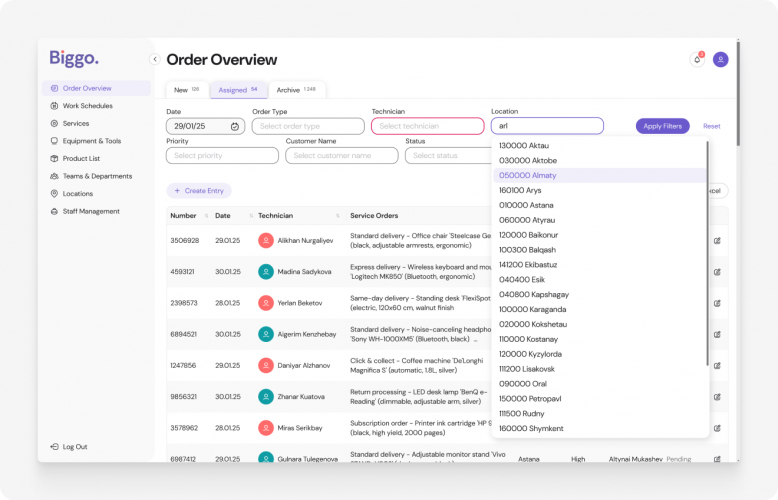Choose 130000 Aktau in the location list
The width and height of the screenshot is (778, 500).
point(599,146)
